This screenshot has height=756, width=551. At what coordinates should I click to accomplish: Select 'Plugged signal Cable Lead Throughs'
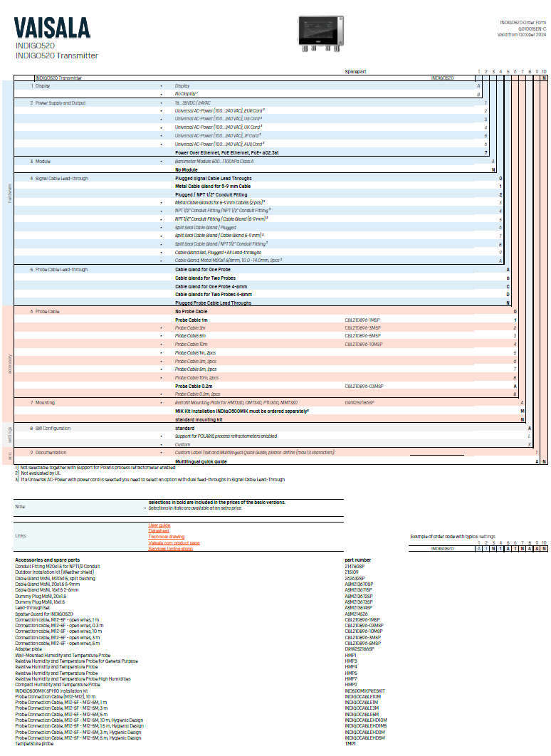coord(213,179)
